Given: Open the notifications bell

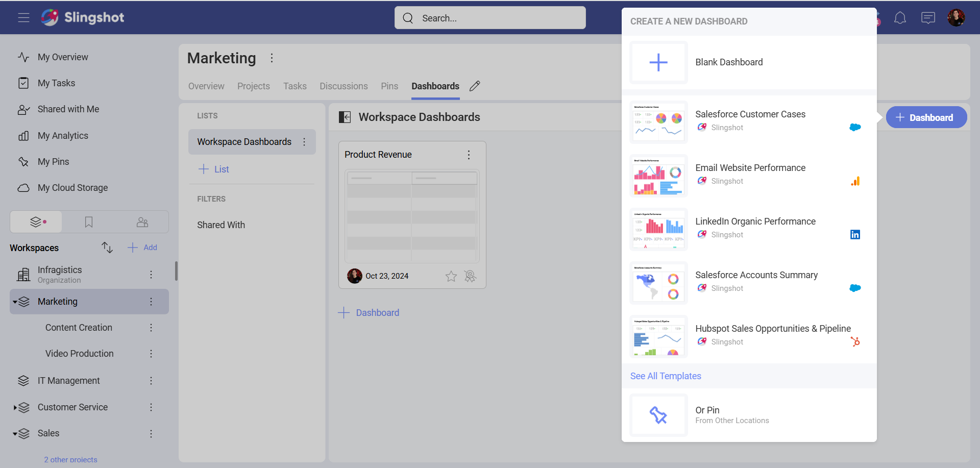Looking at the screenshot, I should tap(900, 17).
